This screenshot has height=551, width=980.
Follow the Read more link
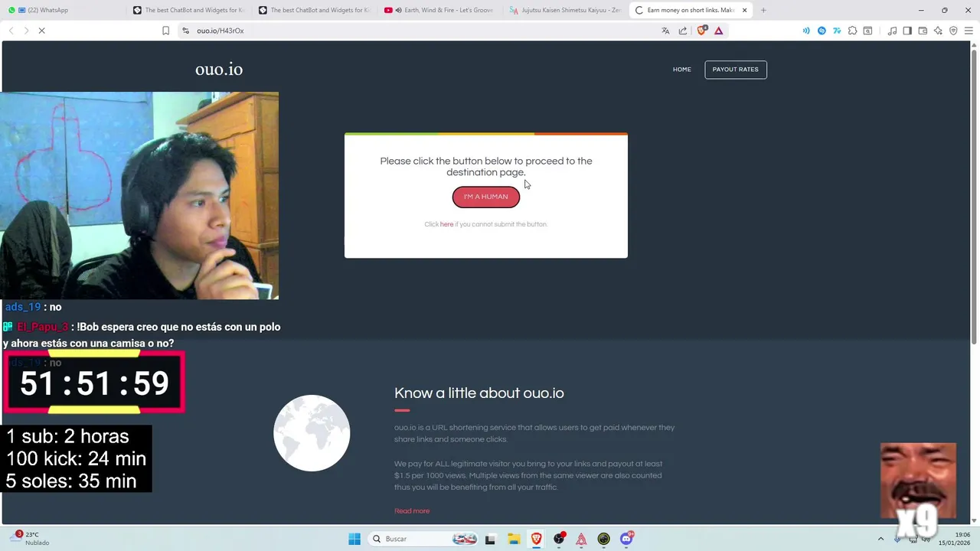tap(412, 511)
